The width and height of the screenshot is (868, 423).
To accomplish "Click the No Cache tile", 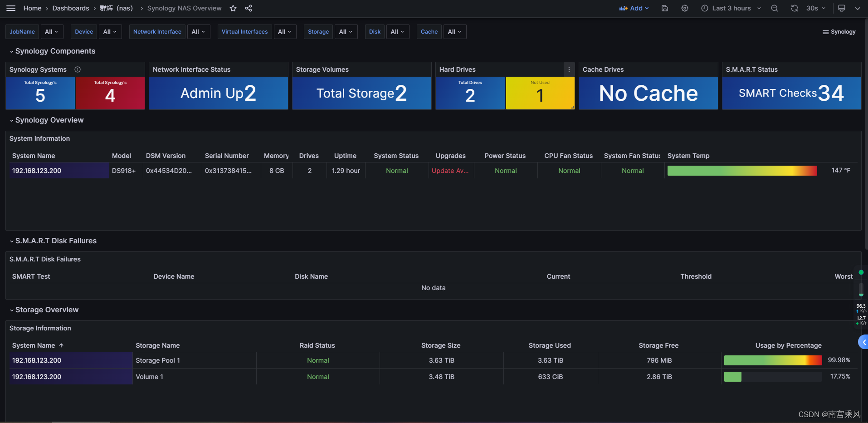I will [649, 93].
